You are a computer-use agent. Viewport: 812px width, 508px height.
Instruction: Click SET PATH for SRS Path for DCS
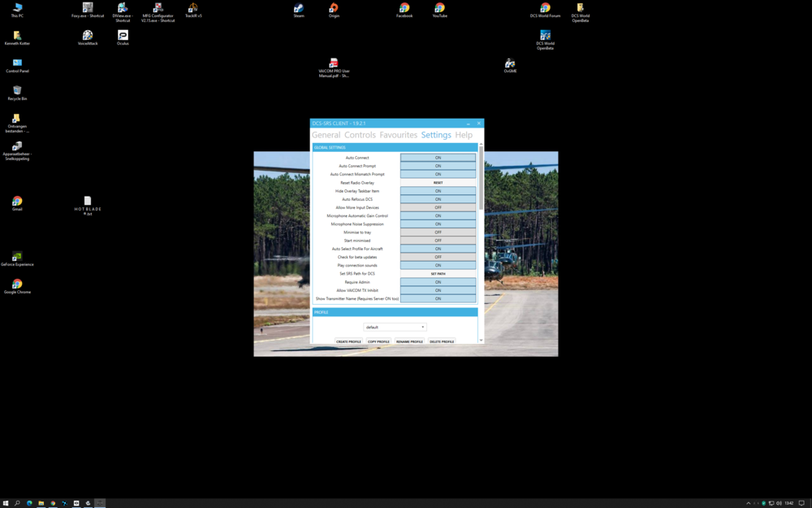pos(438,273)
